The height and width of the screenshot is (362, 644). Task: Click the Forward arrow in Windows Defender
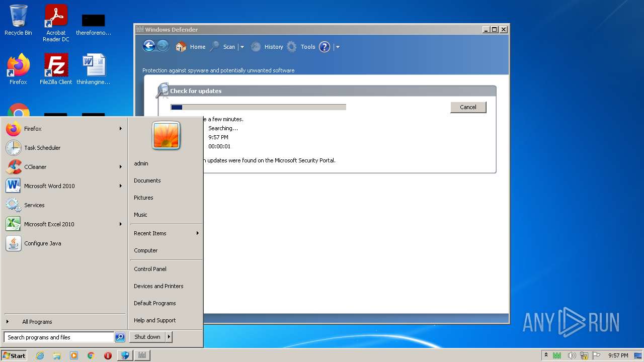coord(163,46)
